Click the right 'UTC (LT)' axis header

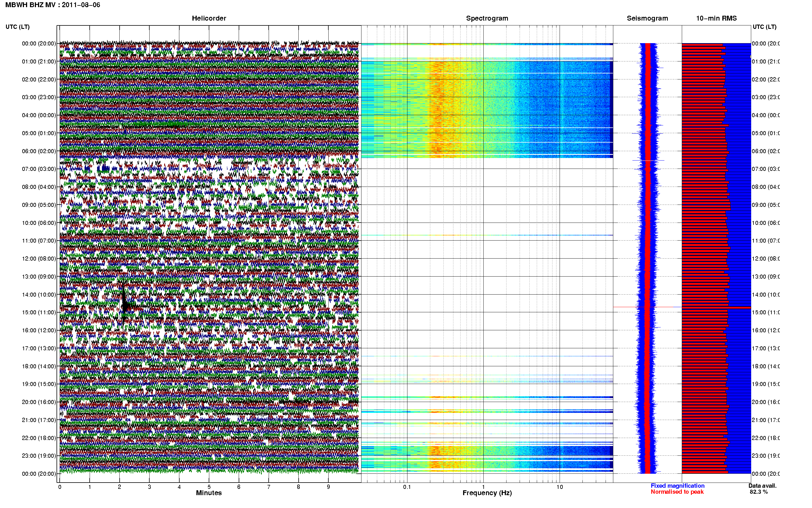click(x=764, y=27)
